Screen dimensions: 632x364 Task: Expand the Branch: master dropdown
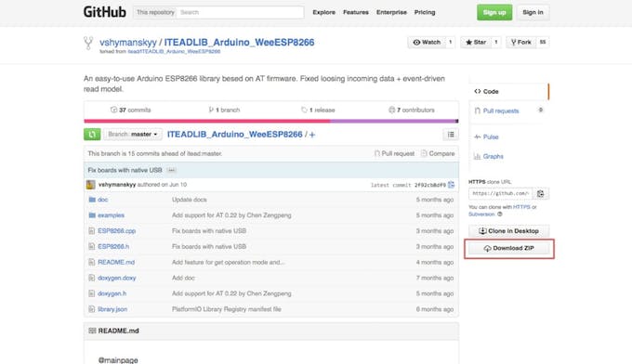click(x=133, y=134)
